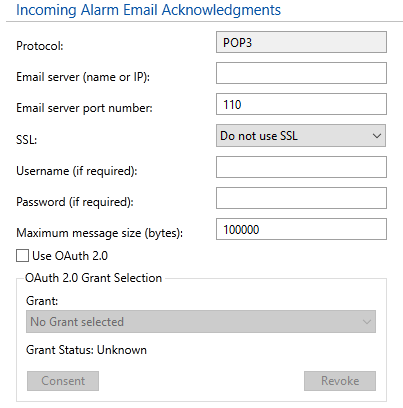The image size is (403, 408).
Task: Click the Use OAuth 2.0 label text
Action: [70, 256]
